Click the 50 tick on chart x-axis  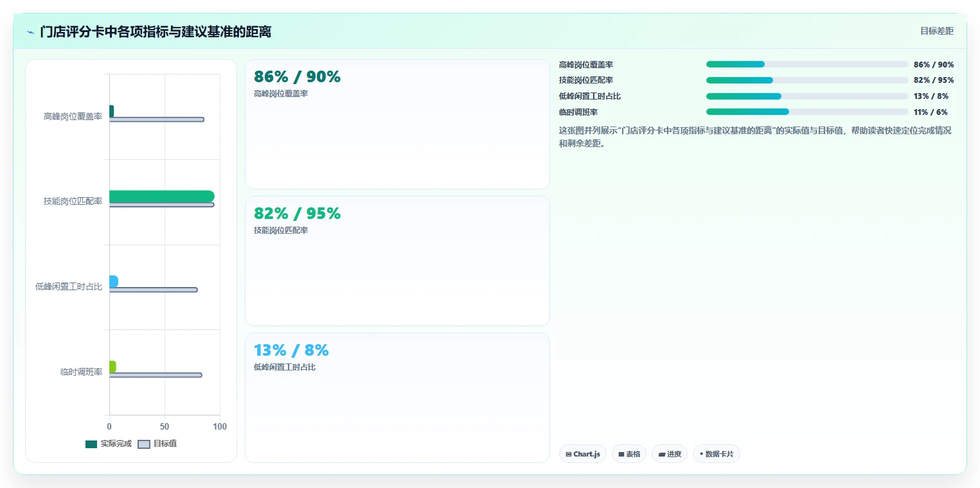pos(165,426)
